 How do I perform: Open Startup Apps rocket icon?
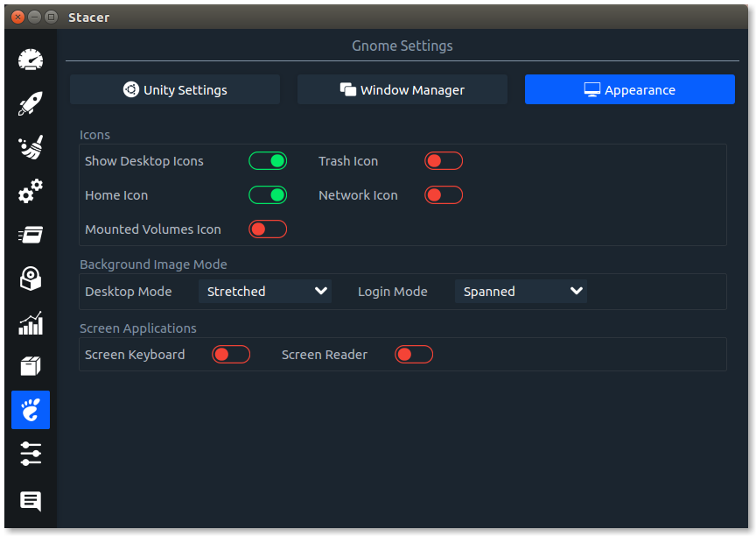point(31,103)
